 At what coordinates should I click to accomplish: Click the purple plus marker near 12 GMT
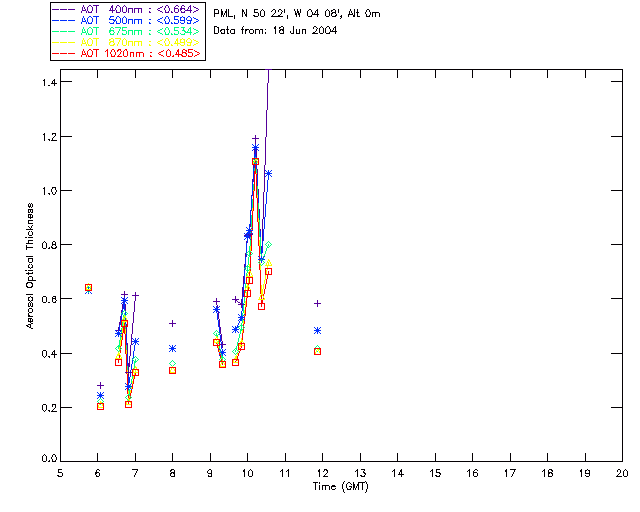[x=317, y=303]
